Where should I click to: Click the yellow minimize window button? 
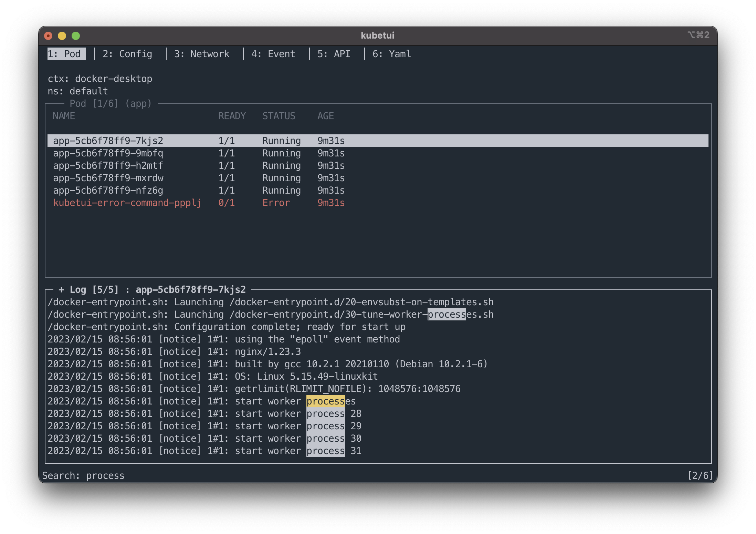pos(62,36)
